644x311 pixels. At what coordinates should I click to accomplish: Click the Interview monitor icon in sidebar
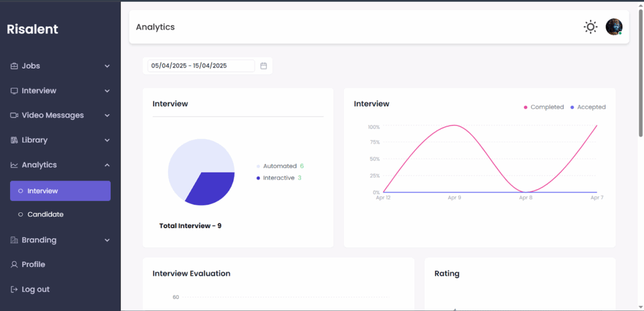pyautogui.click(x=14, y=91)
